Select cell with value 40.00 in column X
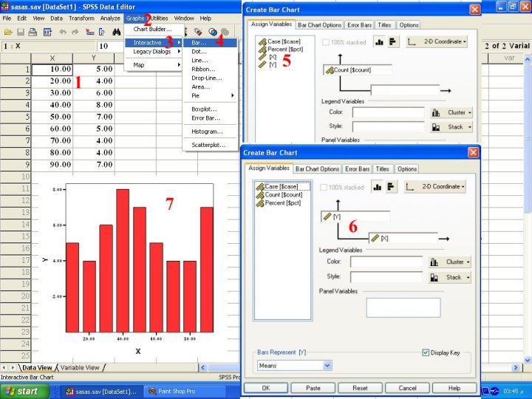 52,105
